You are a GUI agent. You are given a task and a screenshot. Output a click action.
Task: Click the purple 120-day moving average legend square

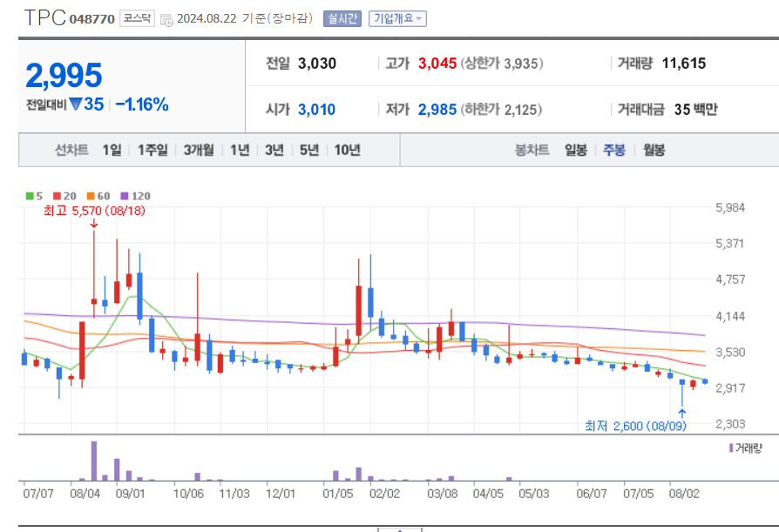123,197
